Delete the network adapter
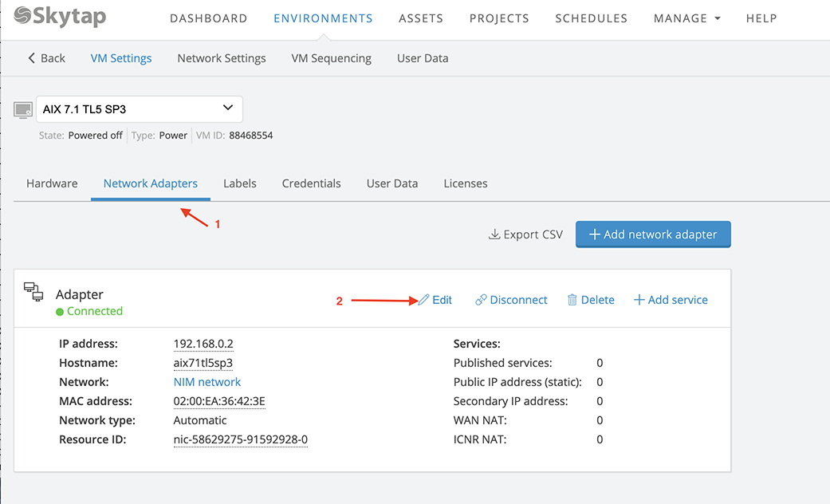The image size is (830, 504). pyautogui.click(x=591, y=300)
